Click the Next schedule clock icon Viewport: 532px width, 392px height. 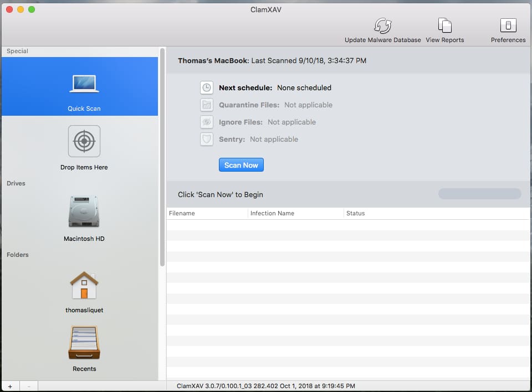(207, 88)
